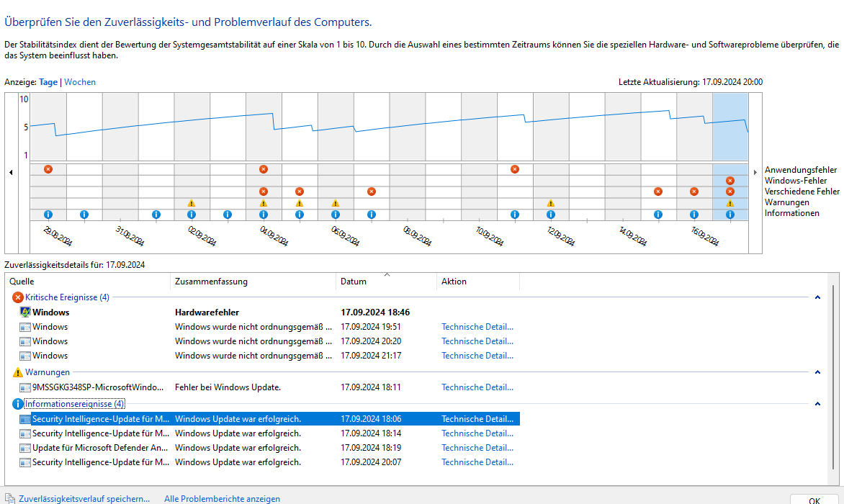The width and height of the screenshot is (844, 504).
Task: Select the 10.09.2024 column in the chart
Action: click(479, 156)
